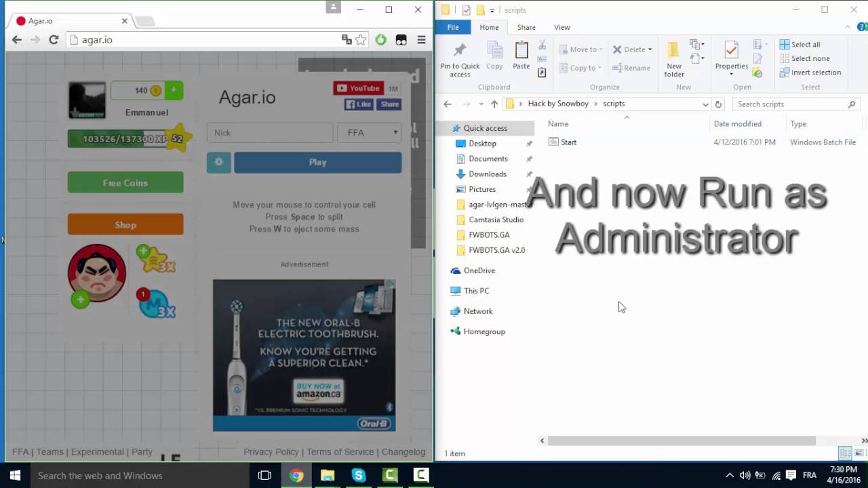The width and height of the screenshot is (868, 488).
Task: Click the Free Coins button
Action: (125, 182)
